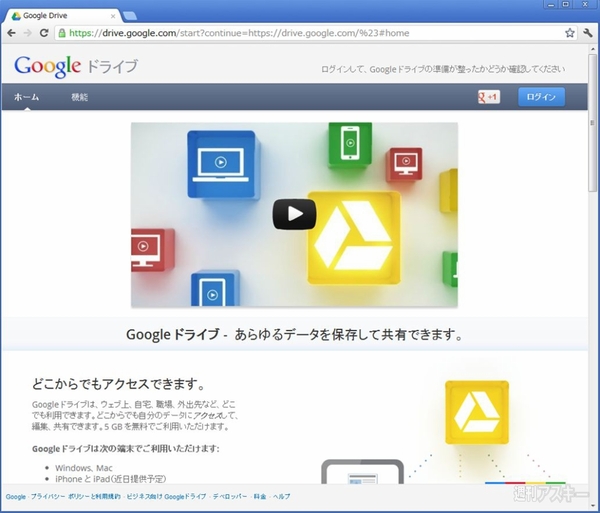Screen dimensions: 600x513
Task: Click the vertical scrollbar thumb
Action: point(592,122)
